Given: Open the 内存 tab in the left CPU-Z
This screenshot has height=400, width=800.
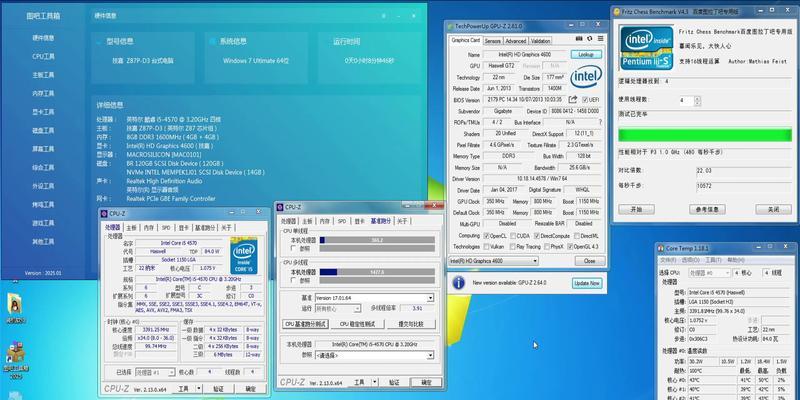Looking at the screenshot, I should coord(148,228).
